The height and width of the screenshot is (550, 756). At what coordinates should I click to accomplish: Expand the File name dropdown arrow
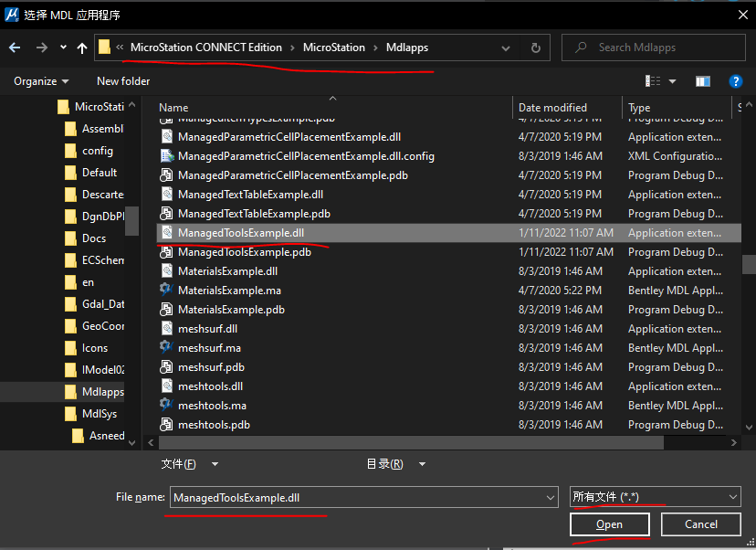point(551,497)
